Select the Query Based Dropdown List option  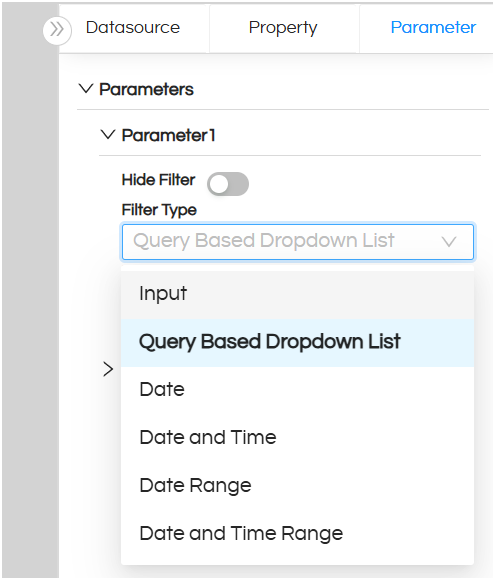(x=297, y=342)
